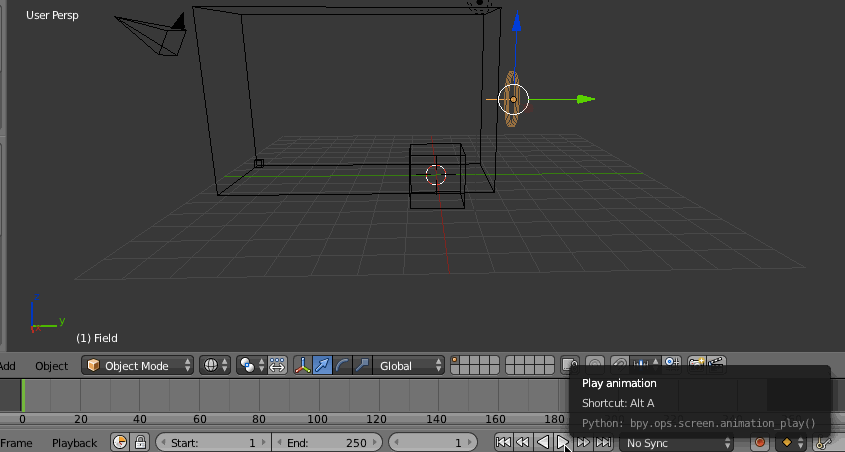Open the Add menu in 3D view header

[x=8, y=366]
